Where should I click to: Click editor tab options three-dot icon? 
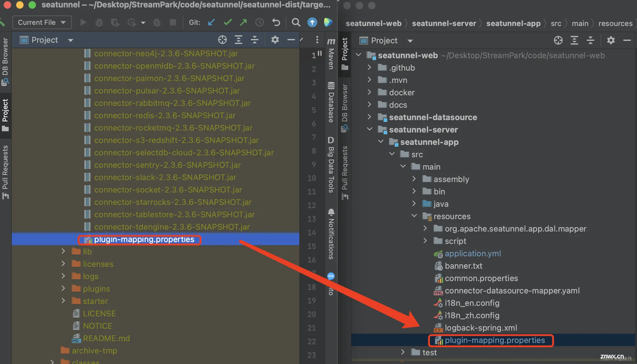click(x=317, y=40)
